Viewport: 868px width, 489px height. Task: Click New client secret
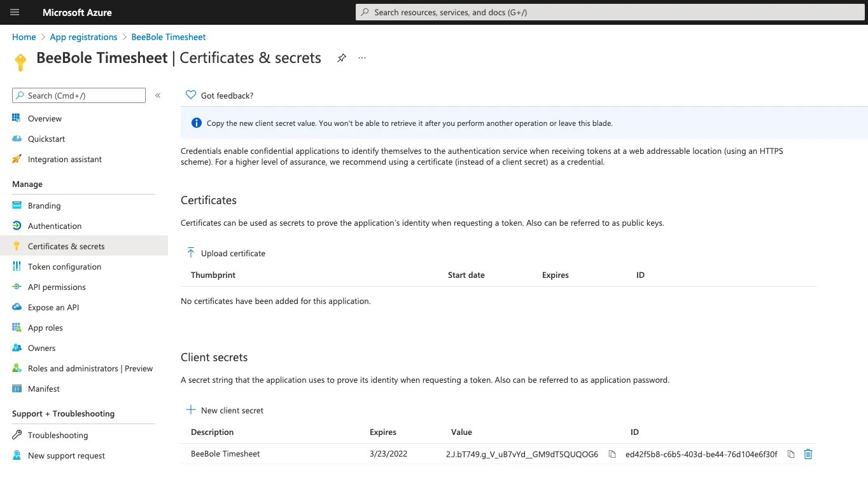coord(232,410)
